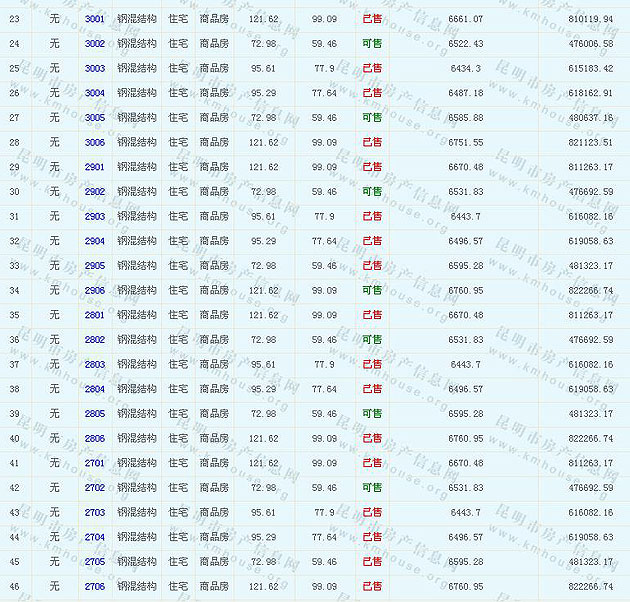Select room 2906 link
This screenshot has width=630, height=602.
pos(95,290)
